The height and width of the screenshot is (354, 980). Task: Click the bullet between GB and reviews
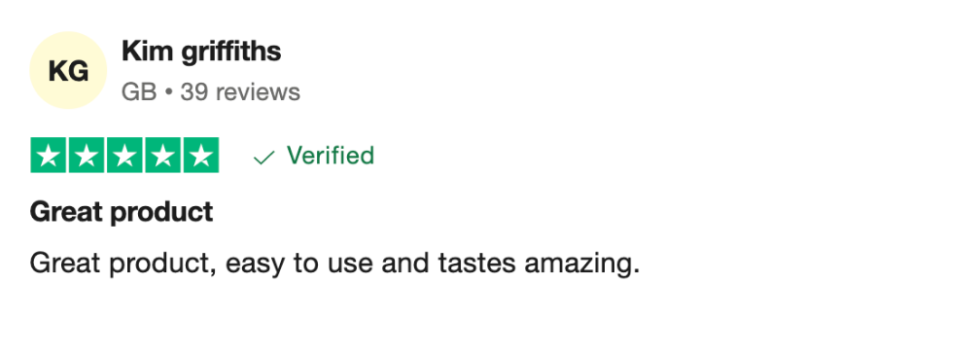(x=168, y=92)
